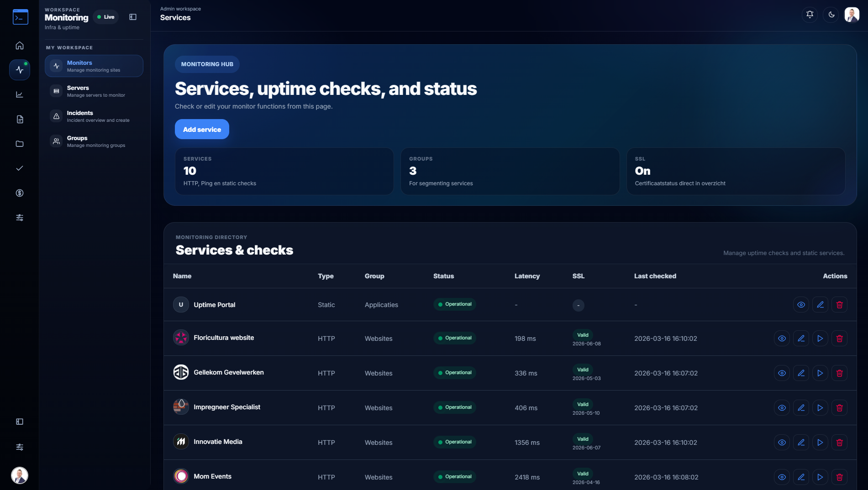The height and width of the screenshot is (490, 868).
Task: Open the user profile avatar at top right
Action: coord(852,15)
